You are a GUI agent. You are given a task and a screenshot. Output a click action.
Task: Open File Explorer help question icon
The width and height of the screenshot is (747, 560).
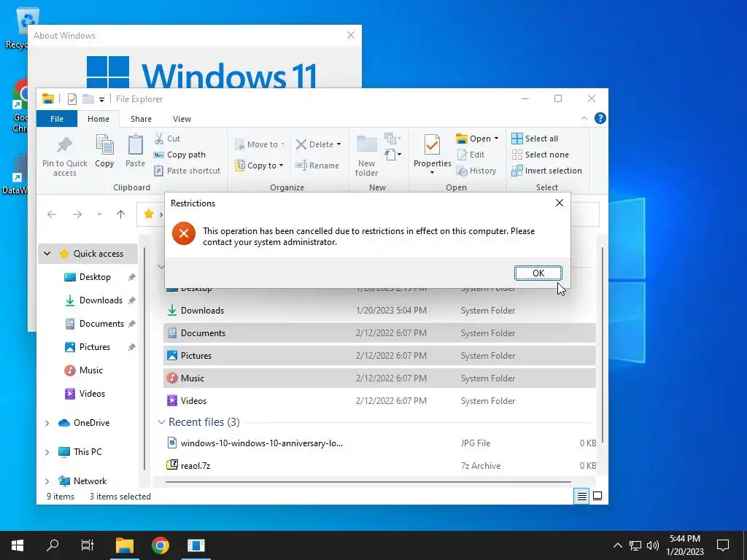pos(600,119)
